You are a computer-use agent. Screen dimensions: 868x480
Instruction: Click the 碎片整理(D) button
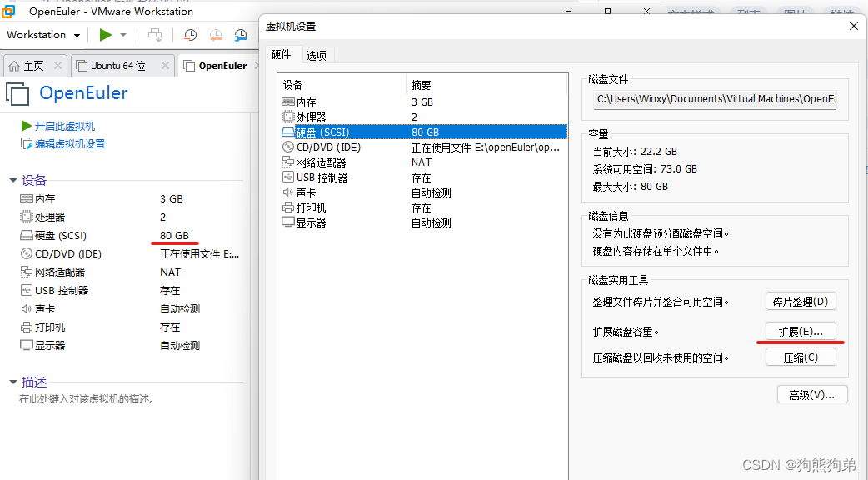point(801,301)
